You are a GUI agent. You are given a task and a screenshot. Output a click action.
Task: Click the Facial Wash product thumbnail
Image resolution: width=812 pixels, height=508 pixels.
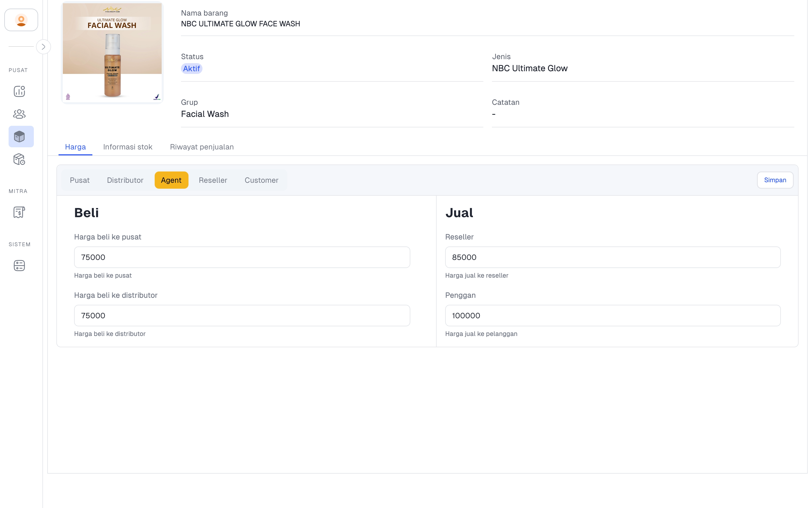tap(112, 52)
